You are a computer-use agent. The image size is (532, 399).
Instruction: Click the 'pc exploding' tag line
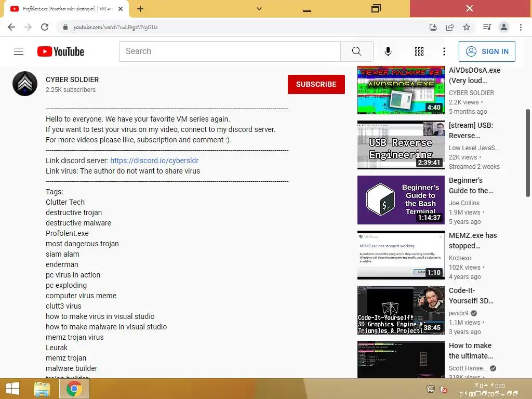[66, 285]
